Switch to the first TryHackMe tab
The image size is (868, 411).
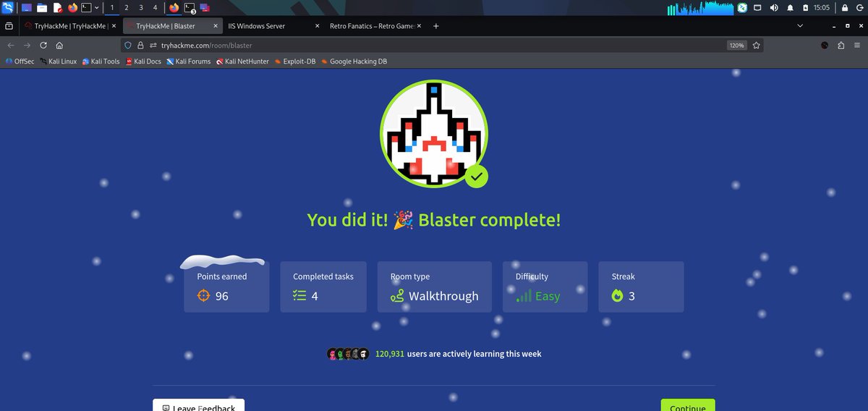tap(71, 25)
